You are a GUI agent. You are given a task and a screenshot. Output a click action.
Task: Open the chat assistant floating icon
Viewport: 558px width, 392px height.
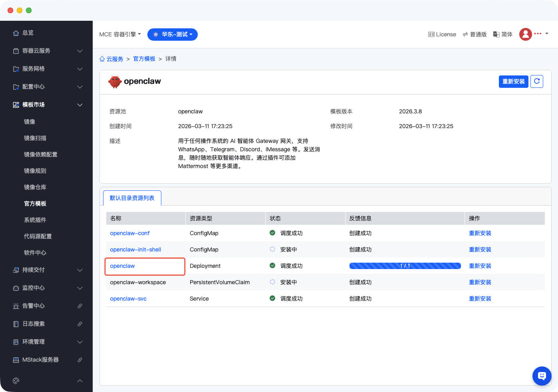pyautogui.click(x=542, y=376)
